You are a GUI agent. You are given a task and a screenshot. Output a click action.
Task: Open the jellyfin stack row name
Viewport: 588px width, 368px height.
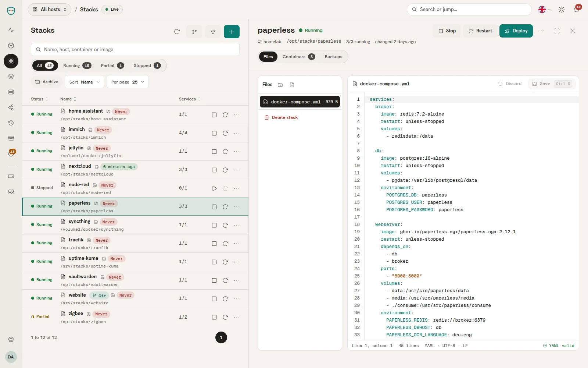pyautogui.click(x=76, y=148)
